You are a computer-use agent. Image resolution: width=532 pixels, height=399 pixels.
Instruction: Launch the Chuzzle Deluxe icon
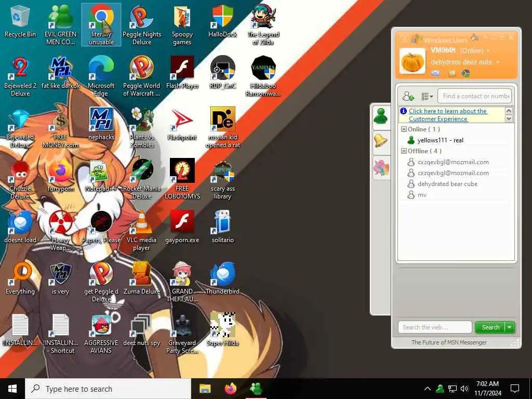pyautogui.click(x=20, y=179)
